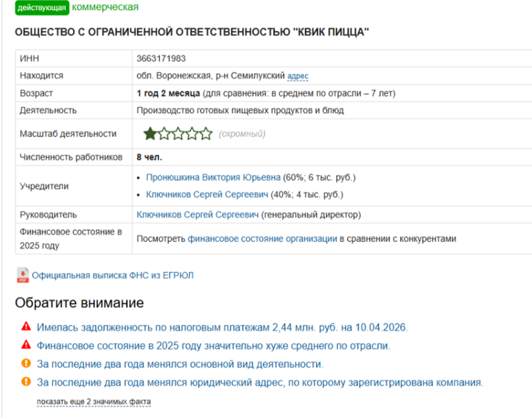Screen dimensions: 532x418
Task: Open tax debt 2,44 млн. руб. notice
Action: pyautogui.click(x=222, y=327)
